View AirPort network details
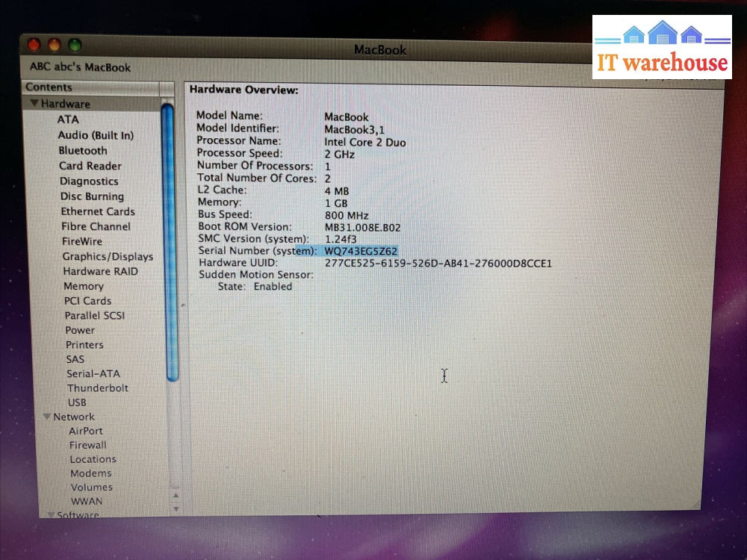 coord(86,431)
